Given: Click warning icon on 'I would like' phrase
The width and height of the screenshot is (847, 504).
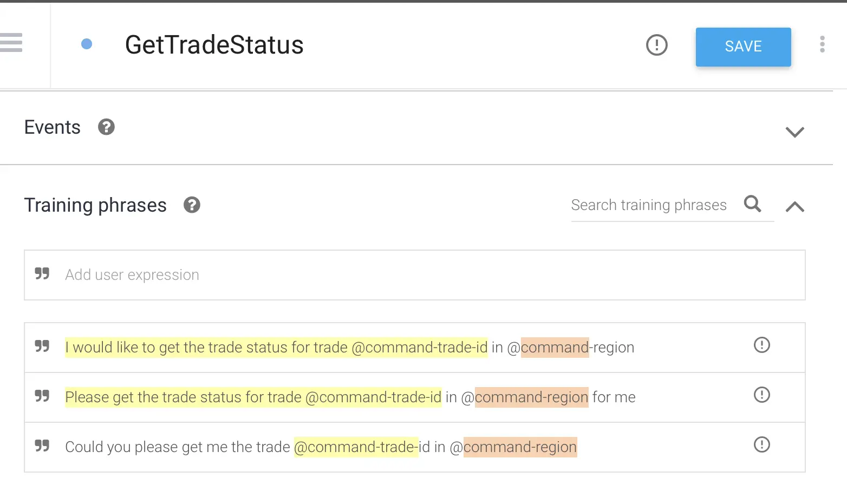Looking at the screenshot, I should [x=761, y=345].
